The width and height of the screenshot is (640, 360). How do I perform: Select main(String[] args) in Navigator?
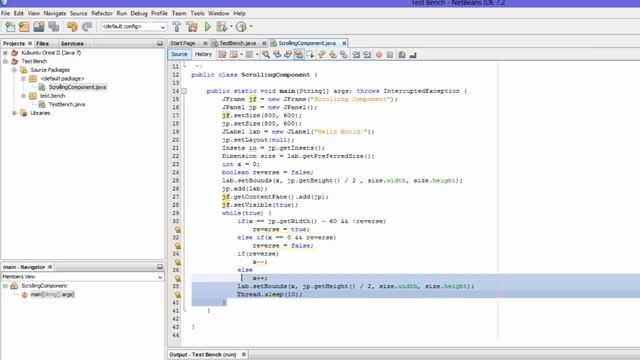tap(52, 294)
